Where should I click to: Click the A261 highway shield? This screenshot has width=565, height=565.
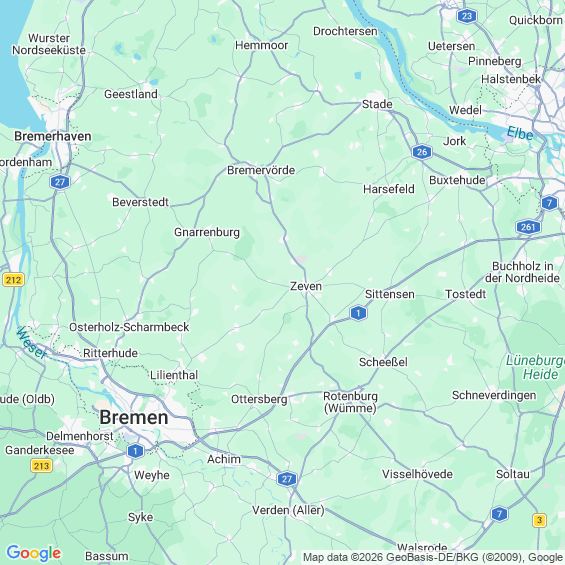(x=528, y=227)
